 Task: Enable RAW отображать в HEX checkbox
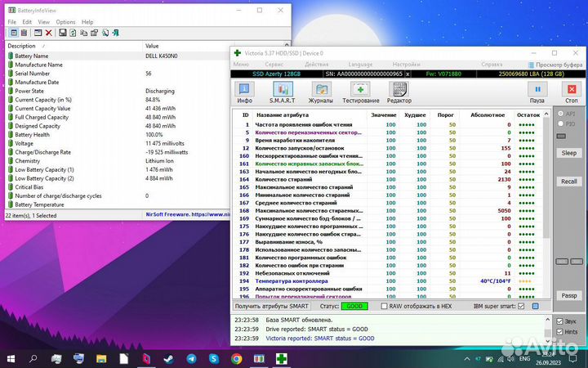tap(383, 306)
